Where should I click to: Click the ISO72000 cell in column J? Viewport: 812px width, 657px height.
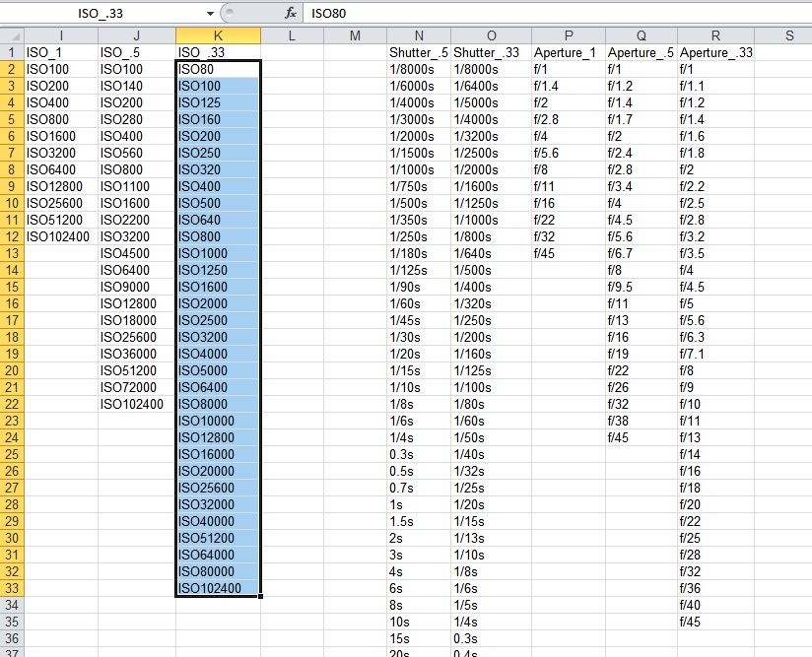[137, 387]
